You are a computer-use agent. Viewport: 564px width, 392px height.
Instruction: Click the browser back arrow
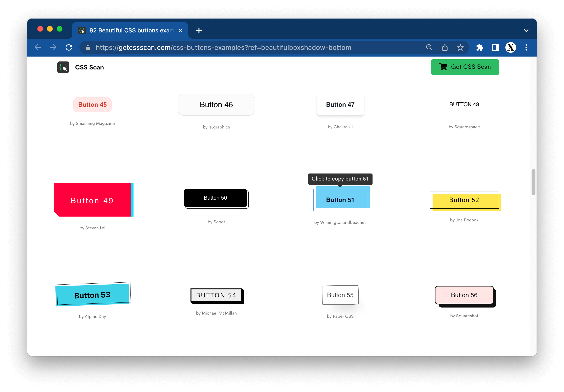(x=38, y=47)
